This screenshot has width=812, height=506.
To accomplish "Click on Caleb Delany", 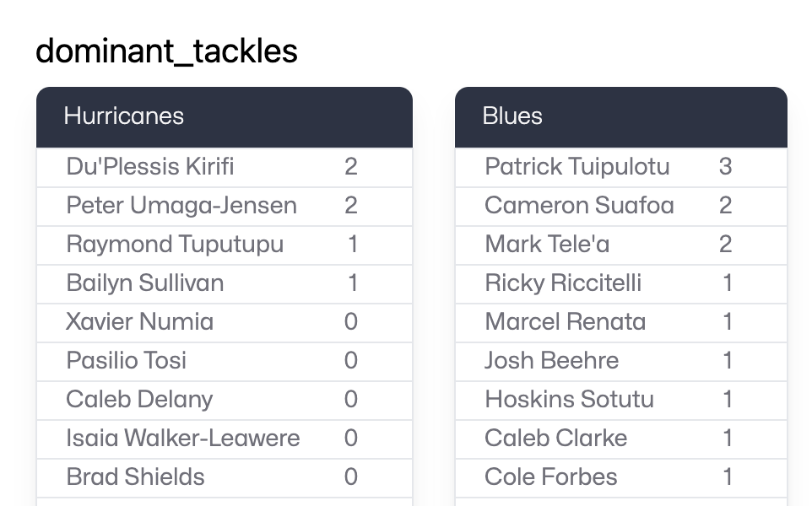I will pos(140,400).
